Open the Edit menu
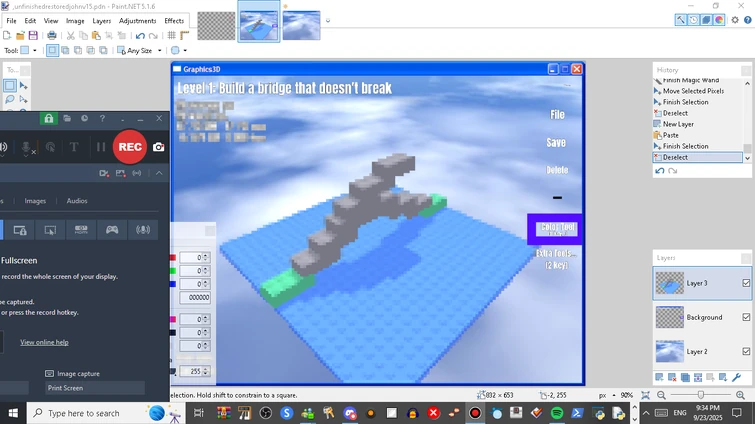755x424 pixels. pyautogui.click(x=30, y=21)
